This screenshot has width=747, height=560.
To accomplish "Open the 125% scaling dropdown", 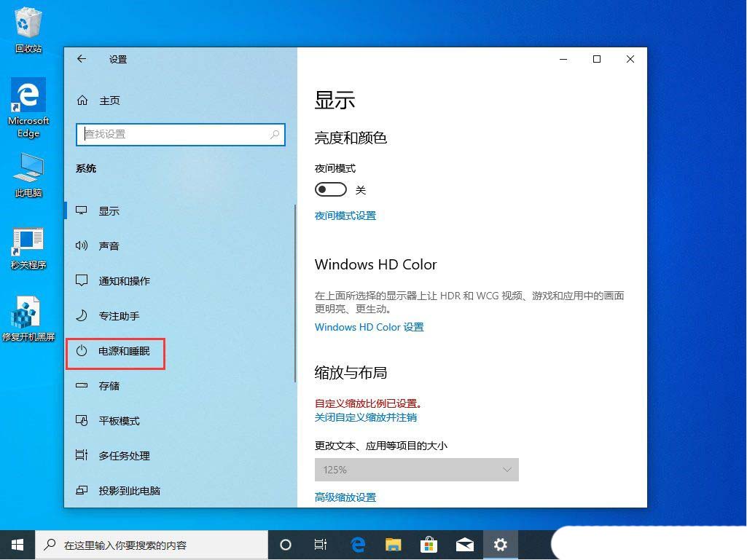I will pos(417,470).
